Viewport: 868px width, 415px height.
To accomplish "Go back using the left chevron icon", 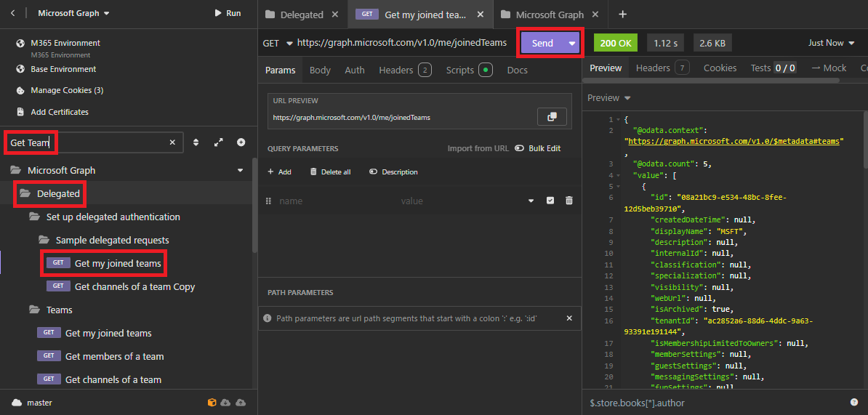I will pos(13,13).
